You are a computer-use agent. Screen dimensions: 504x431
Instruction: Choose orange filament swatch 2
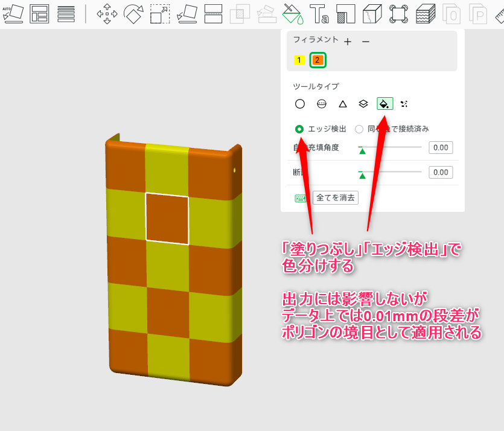click(x=317, y=60)
